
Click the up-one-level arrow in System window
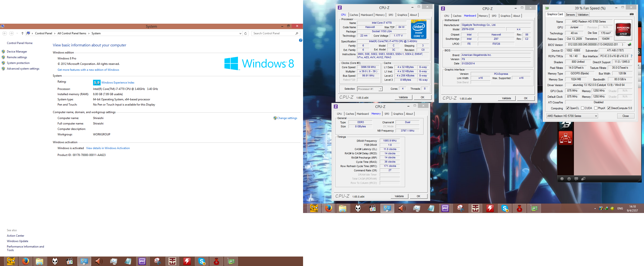pos(22,33)
